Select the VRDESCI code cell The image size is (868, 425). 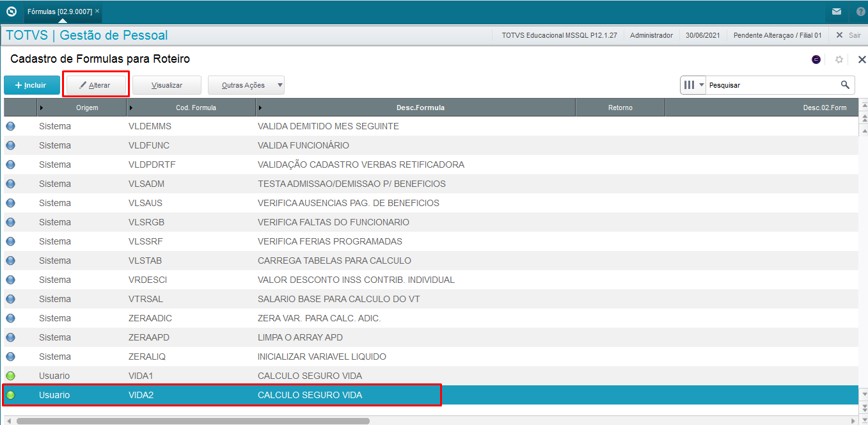pyautogui.click(x=149, y=280)
